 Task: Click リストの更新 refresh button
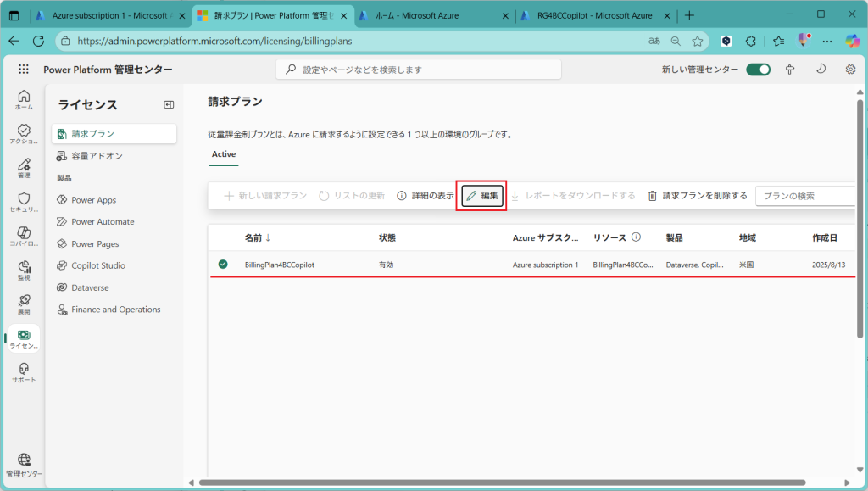tap(352, 195)
